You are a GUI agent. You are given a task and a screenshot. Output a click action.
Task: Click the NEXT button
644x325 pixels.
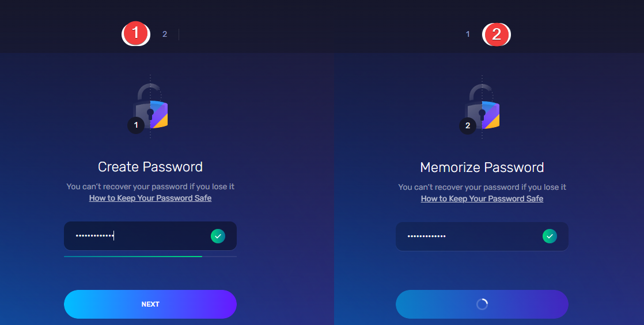[150, 304]
